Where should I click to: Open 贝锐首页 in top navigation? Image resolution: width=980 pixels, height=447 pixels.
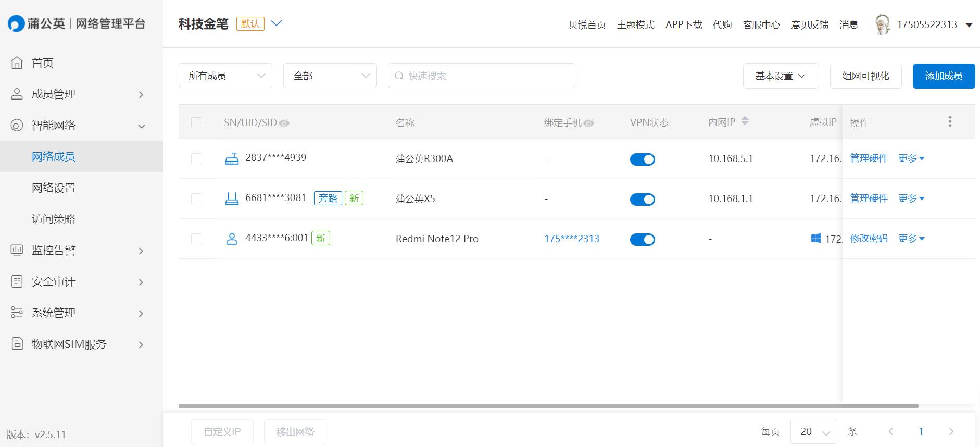(587, 24)
